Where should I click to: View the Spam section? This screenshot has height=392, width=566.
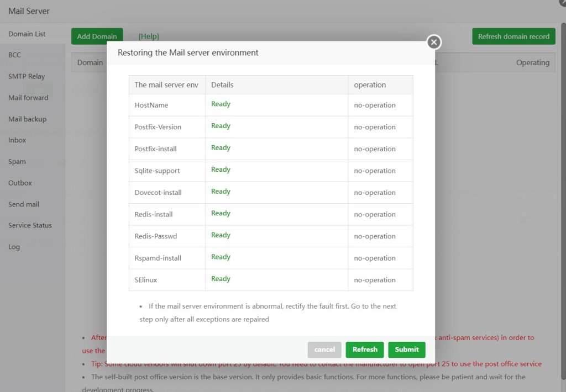tap(17, 162)
